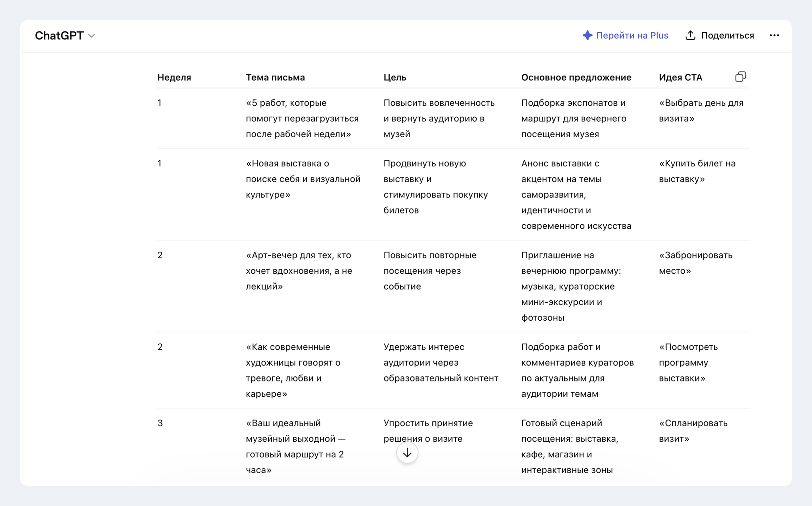Click the Идея CTA column header
This screenshot has height=506, width=812.
[x=680, y=77]
